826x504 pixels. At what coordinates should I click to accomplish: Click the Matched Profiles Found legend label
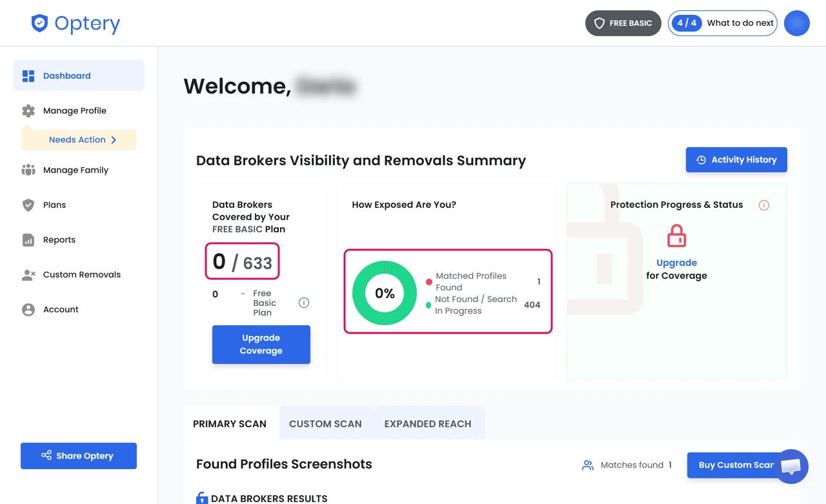[471, 281]
